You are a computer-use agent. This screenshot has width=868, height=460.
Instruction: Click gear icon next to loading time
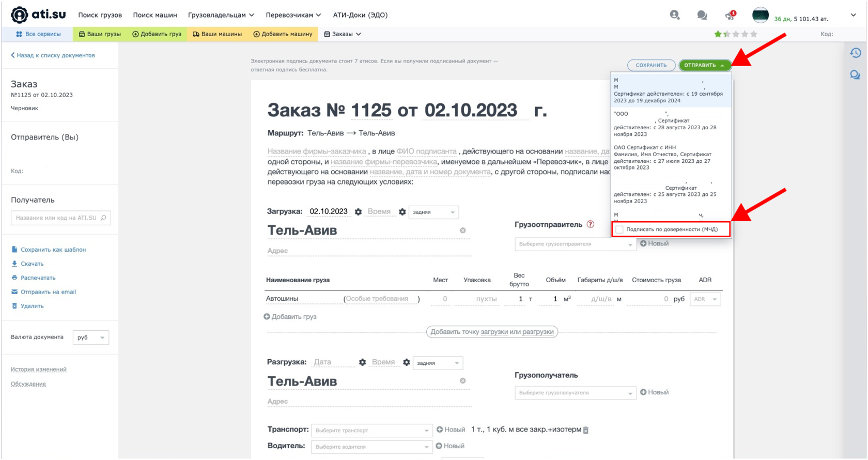tap(402, 212)
